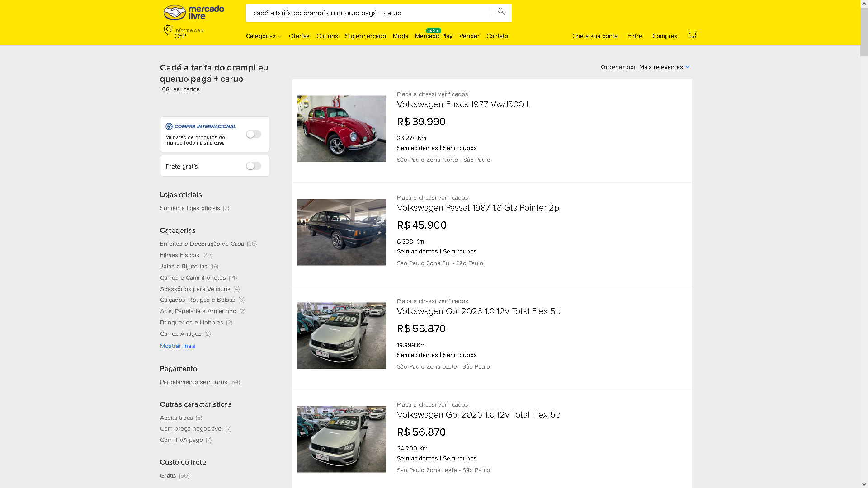Screen dimensions: 868x488
Task: Go to Supermercado section
Action: [365, 36]
